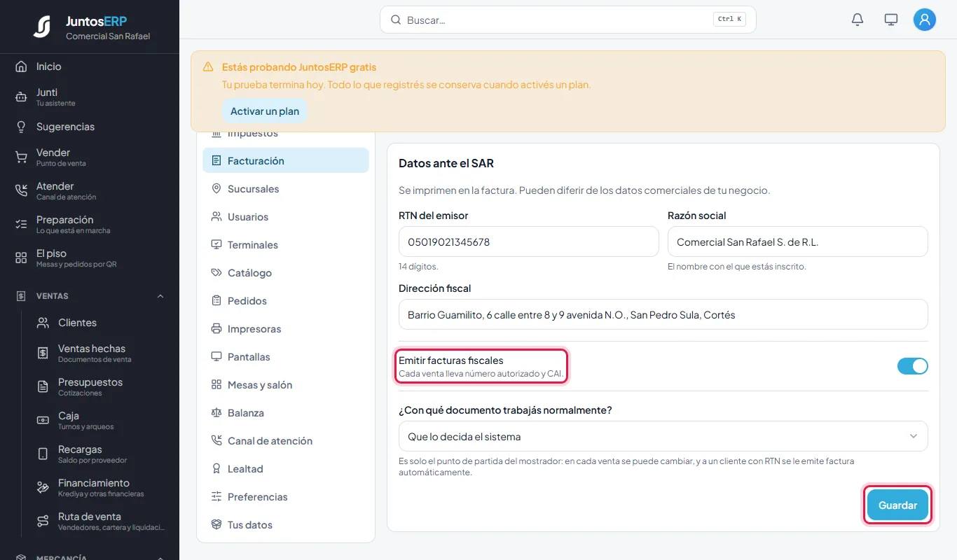Screen dimensions: 957x560
Task: Click the Junti assistant robot icon
Action: coord(21,97)
